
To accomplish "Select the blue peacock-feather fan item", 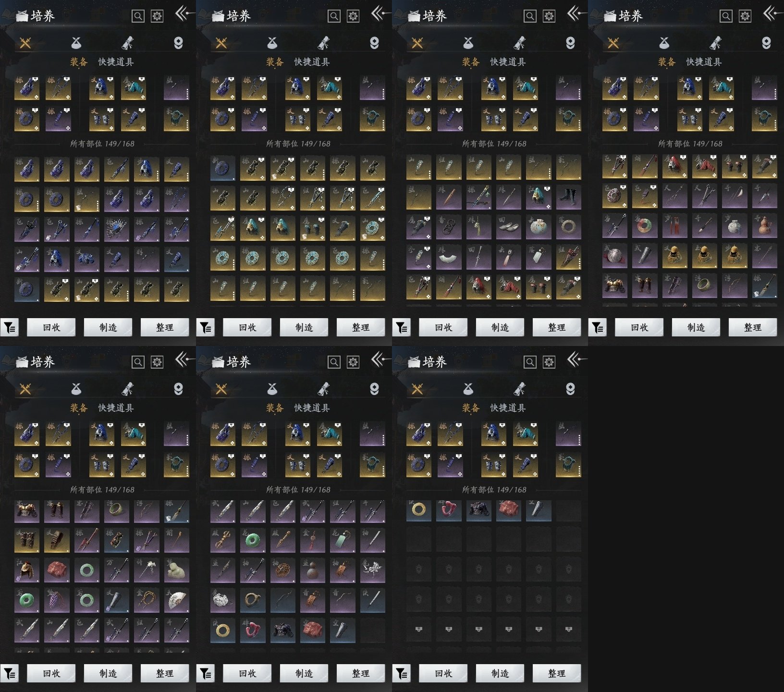I will pos(116,229).
